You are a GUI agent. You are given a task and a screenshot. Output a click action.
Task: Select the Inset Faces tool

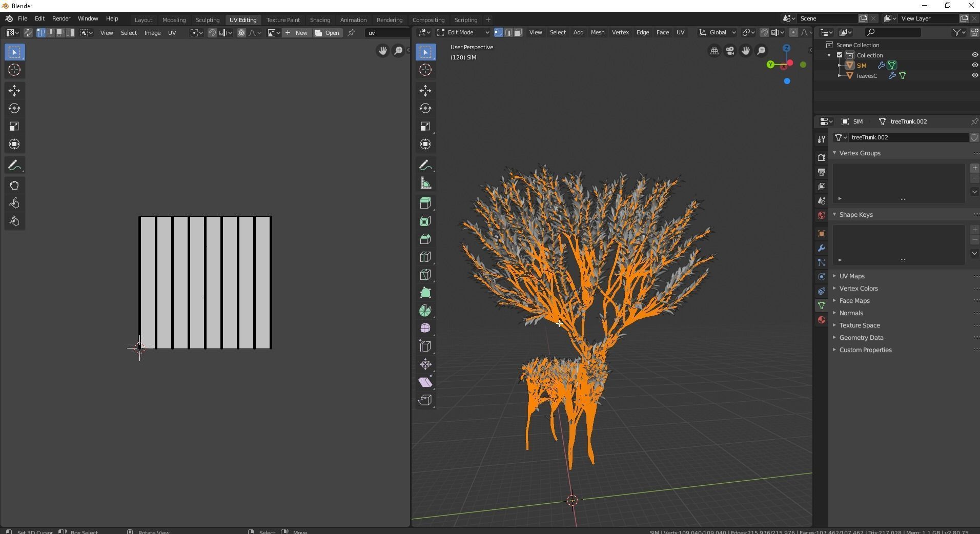pos(425,221)
